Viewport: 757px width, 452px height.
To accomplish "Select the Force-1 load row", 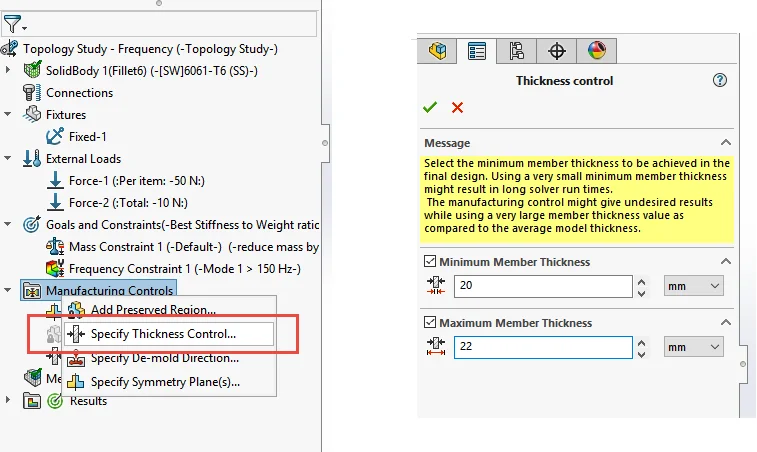I will coord(126,181).
